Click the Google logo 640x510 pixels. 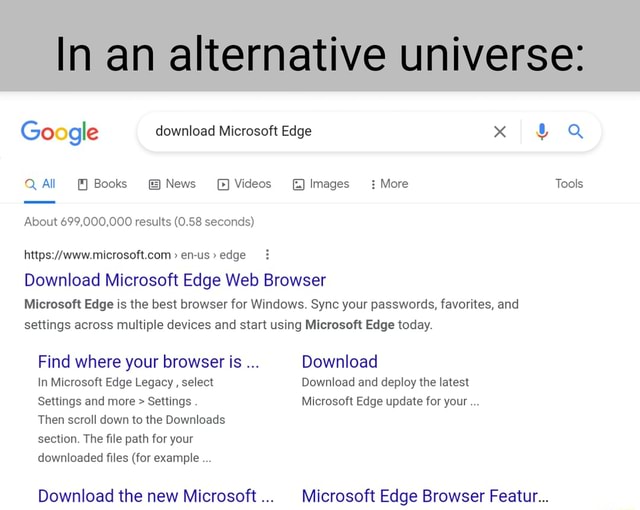pos(60,132)
